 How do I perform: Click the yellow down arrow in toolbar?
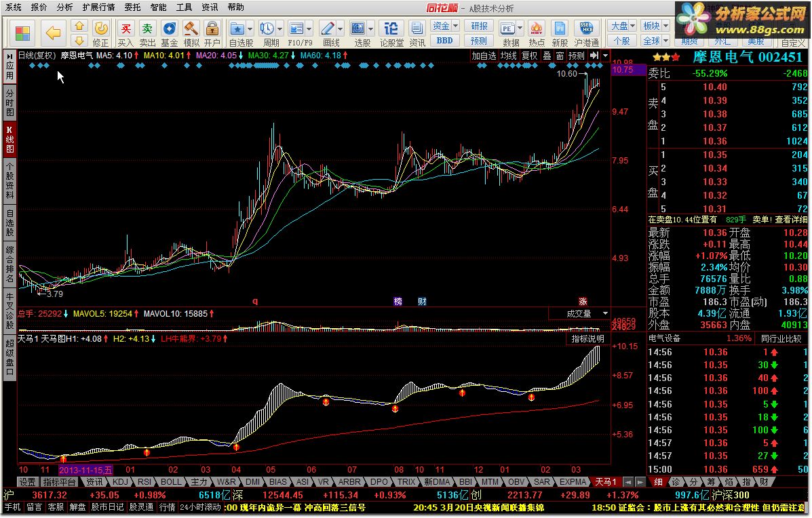coord(79,40)
